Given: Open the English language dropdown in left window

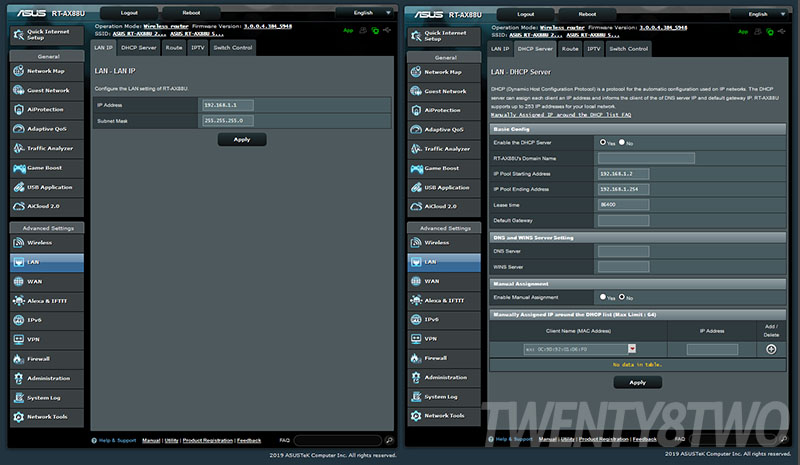Looking at the screenshot, I should coord(366,13).
